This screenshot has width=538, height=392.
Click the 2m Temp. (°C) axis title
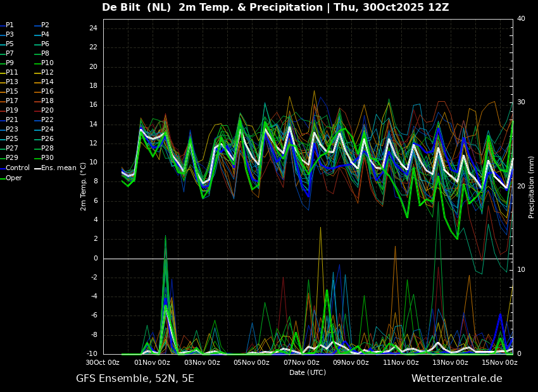83,187
